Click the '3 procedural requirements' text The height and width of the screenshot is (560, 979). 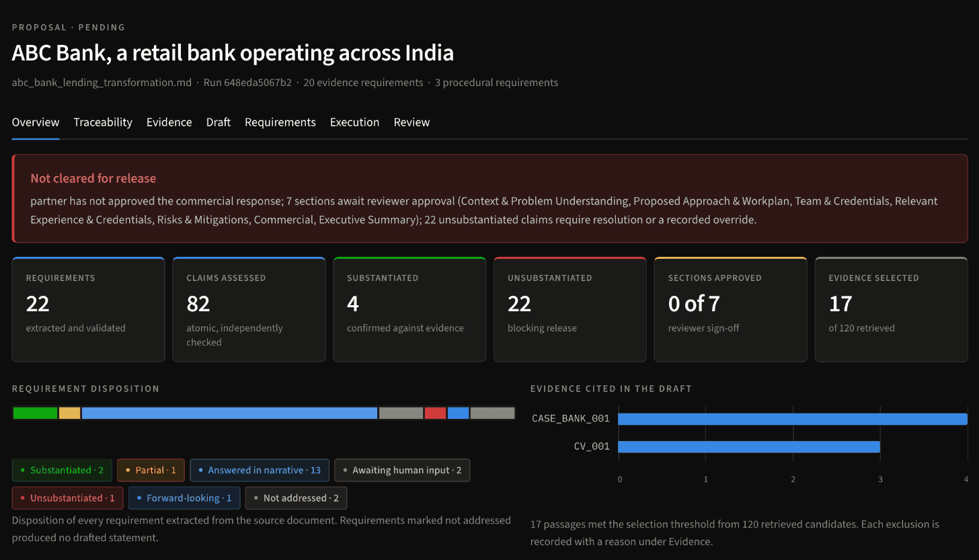(496, 83)
